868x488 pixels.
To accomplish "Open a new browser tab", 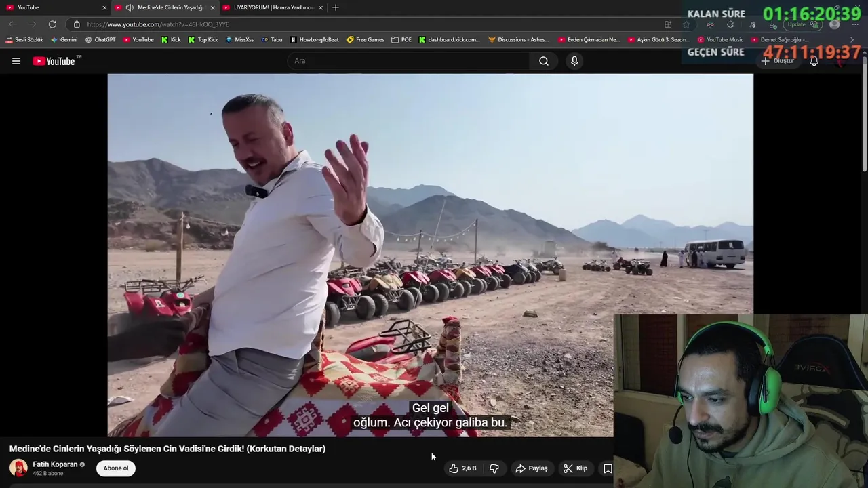I will pyautogui.click(x=335, y=7).
